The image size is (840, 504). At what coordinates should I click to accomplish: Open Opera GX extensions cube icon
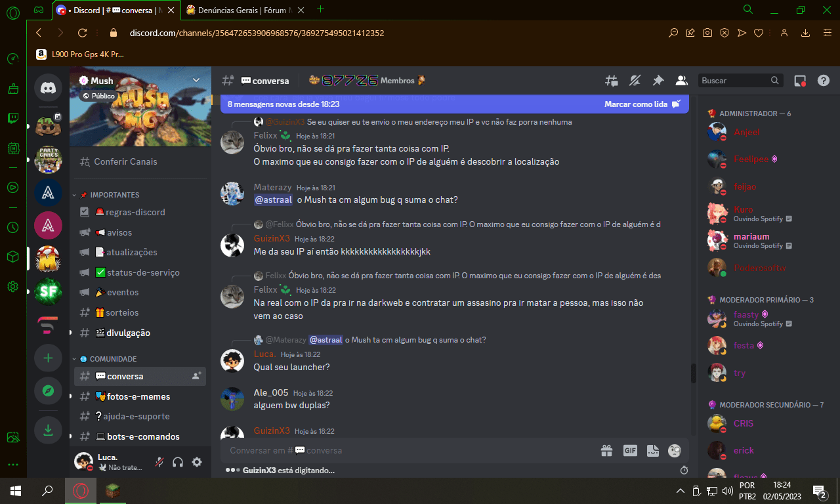pyautogui.click(x=12, y=257)
